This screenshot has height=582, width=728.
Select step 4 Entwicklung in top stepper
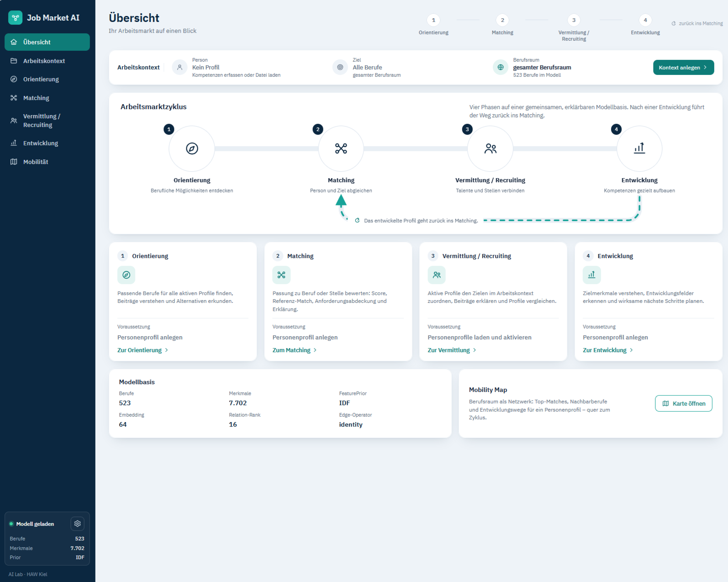pyautogui.click(x=645, y=25)
